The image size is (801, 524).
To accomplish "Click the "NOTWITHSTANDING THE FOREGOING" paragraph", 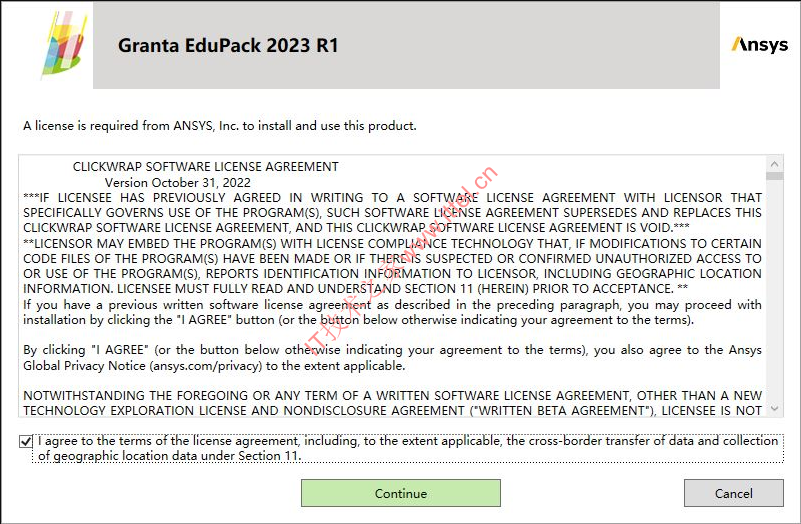I will 392,403.
